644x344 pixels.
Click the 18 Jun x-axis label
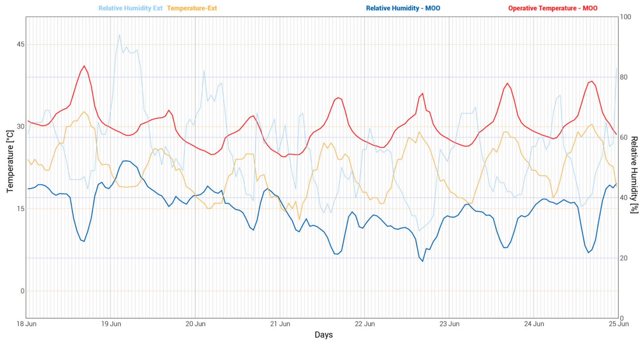pos(26,324)
